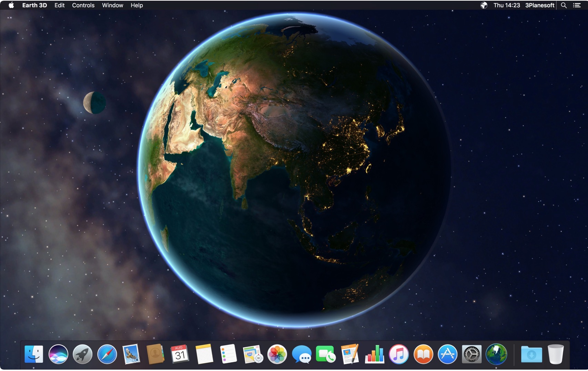
Task: Open the Window menu
Action: point(112,5)
